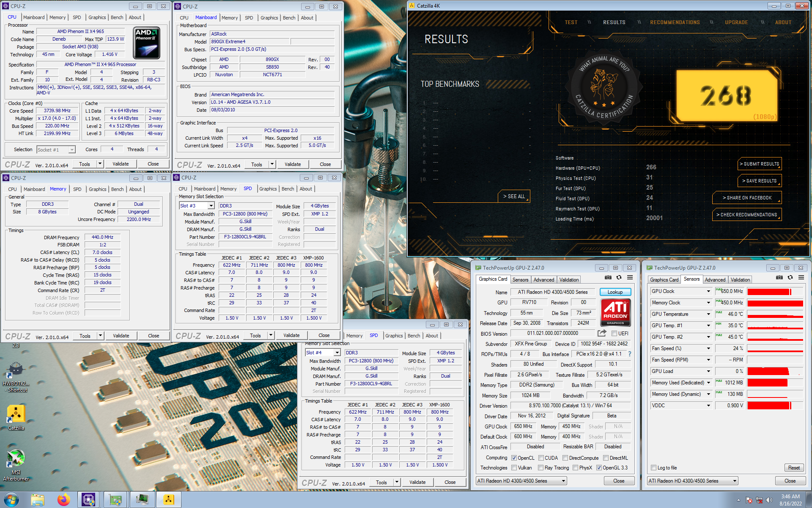Toggle UEFI checkbox in GPU-Z

click(614, 334)
